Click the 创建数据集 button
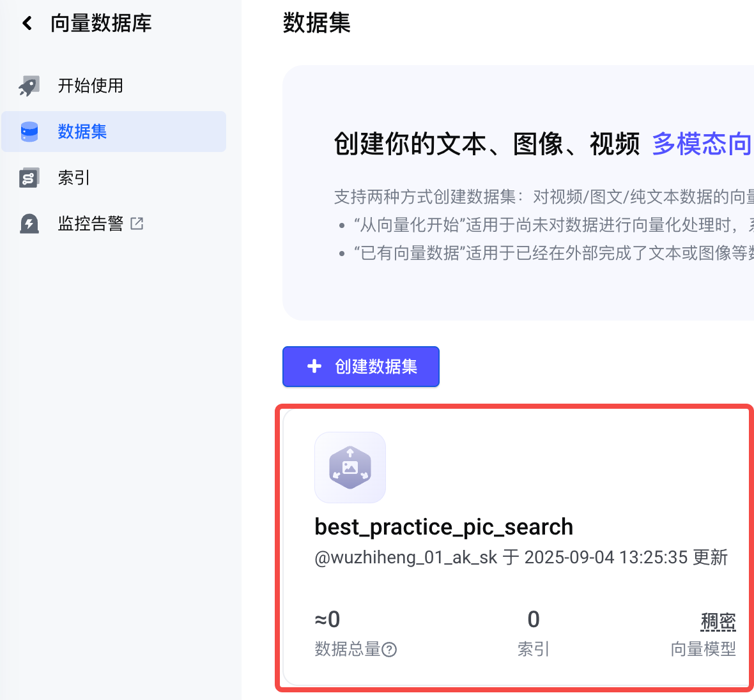754x700 pixels. click(x=360, y=367)
